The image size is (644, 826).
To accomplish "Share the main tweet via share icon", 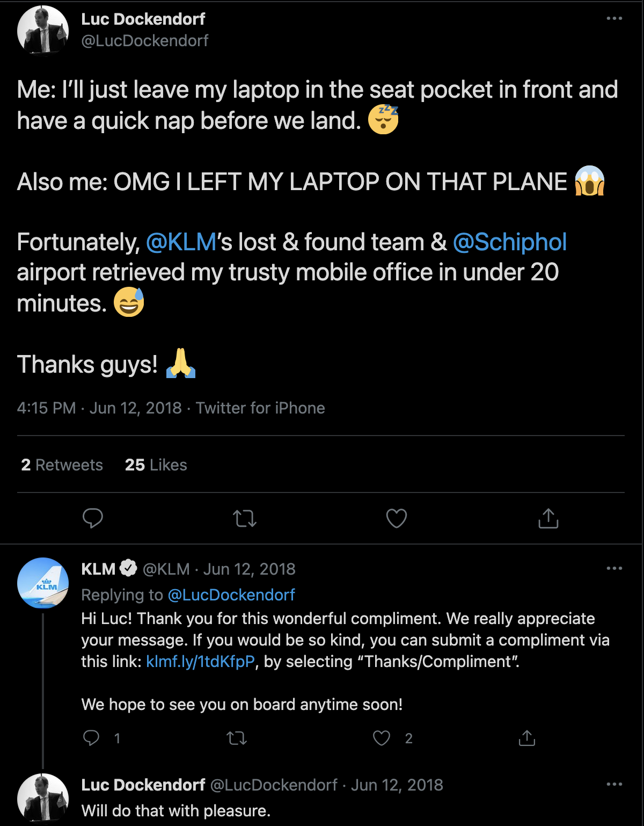I will (548, 518).
